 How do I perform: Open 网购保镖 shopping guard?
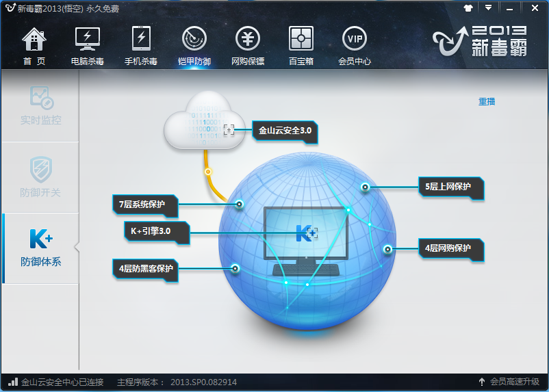click(248, 46)
